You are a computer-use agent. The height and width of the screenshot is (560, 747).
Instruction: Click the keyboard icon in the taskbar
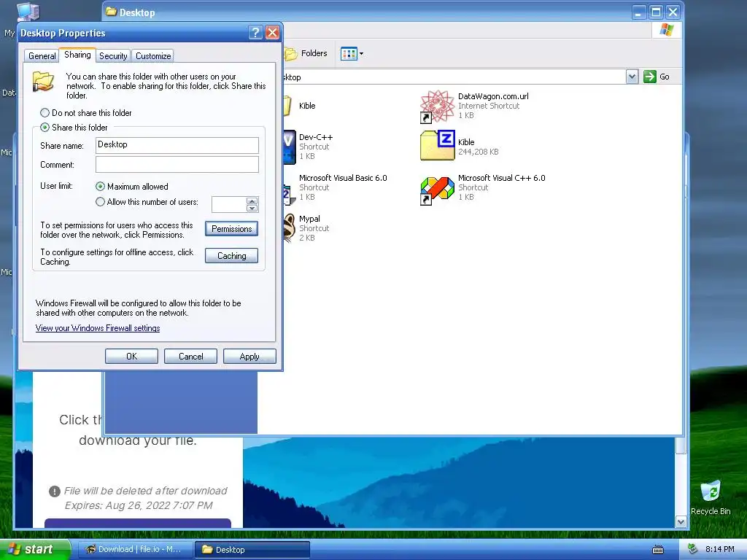click(658, 550)
